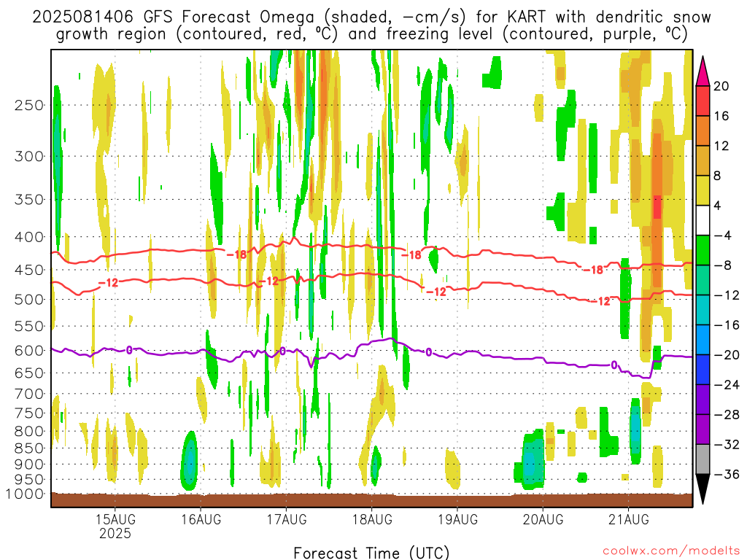Viewport: 747px width, 560px height.
Task: Click the 2025 year label under 15AUG
Action: pos(115,533)
